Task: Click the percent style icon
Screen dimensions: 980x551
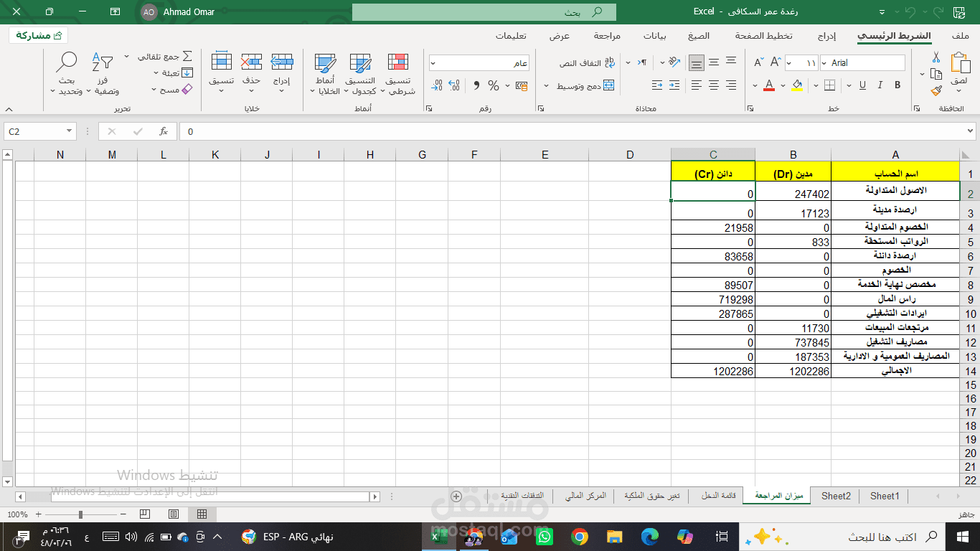Action: click(493, 85)
